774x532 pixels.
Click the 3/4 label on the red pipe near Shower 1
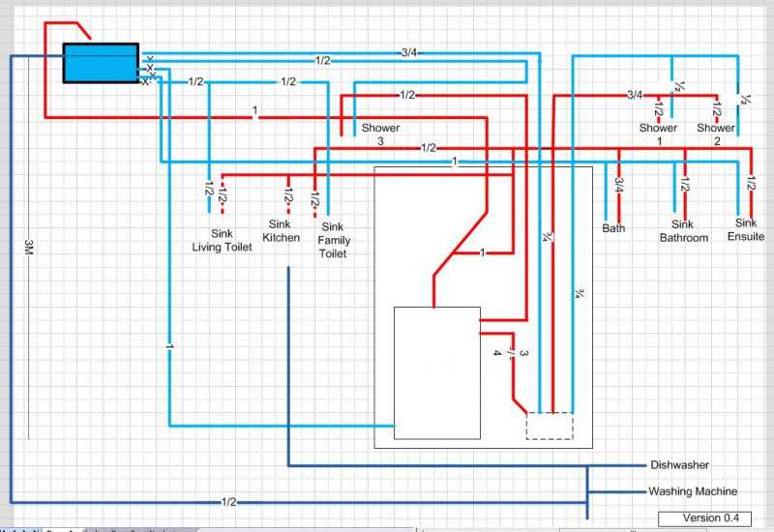pyautogui.click(x=635, y=95)
